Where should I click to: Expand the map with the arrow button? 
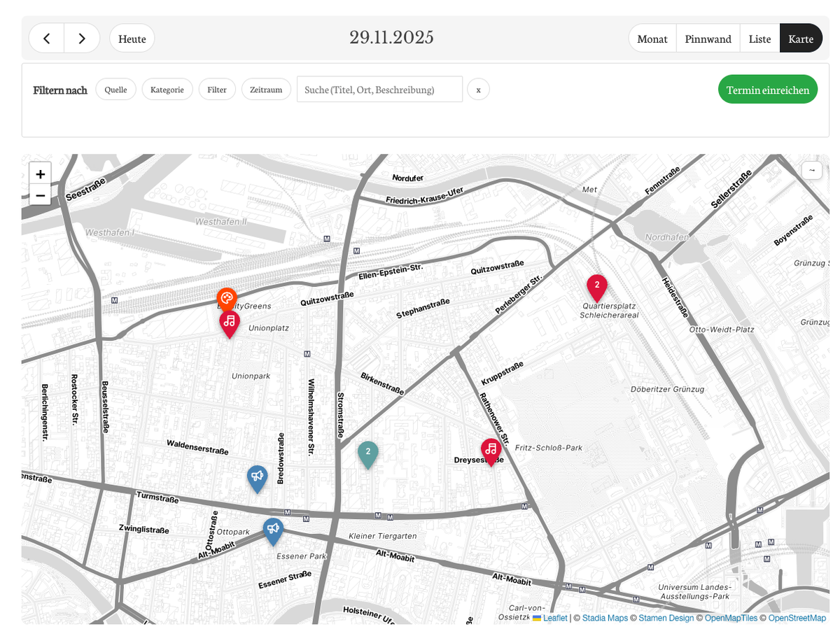pyautogui.click(x=811, y=170)
